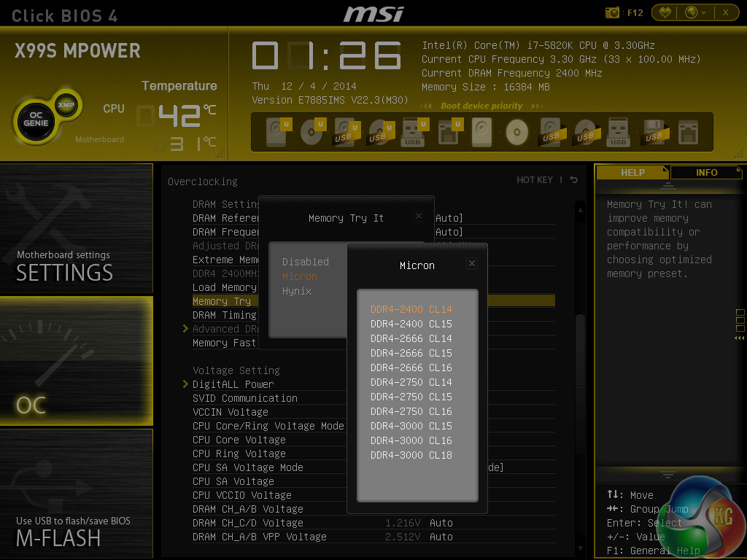747x560 pixels.
Task: Open the M-FLASH BIOS flashing section
Action: pos(76,494)
